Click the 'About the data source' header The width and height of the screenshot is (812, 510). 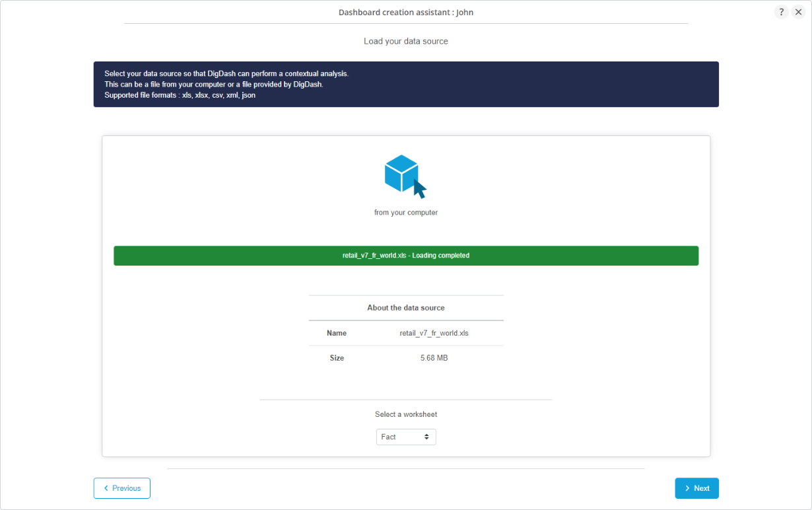(405, 308)
